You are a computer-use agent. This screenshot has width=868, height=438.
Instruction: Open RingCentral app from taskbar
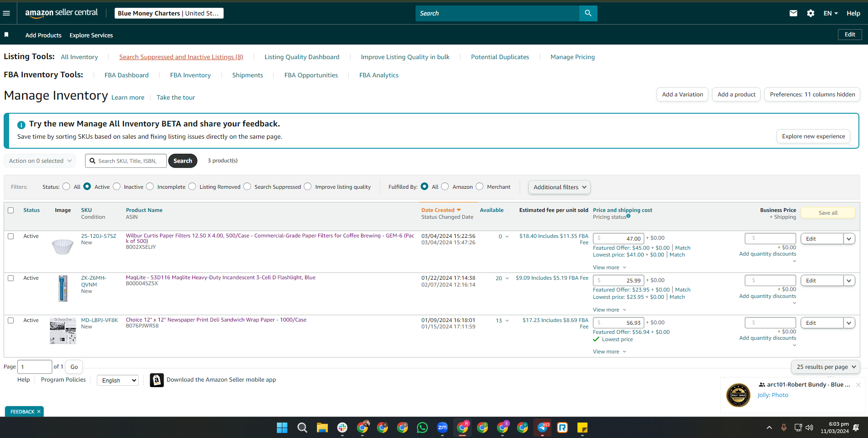point(562,428)
